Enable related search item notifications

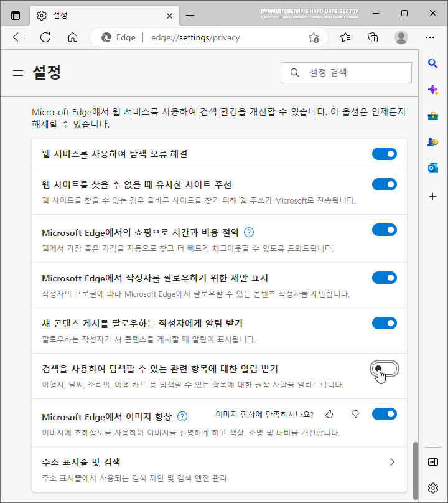tap(385, 369)
